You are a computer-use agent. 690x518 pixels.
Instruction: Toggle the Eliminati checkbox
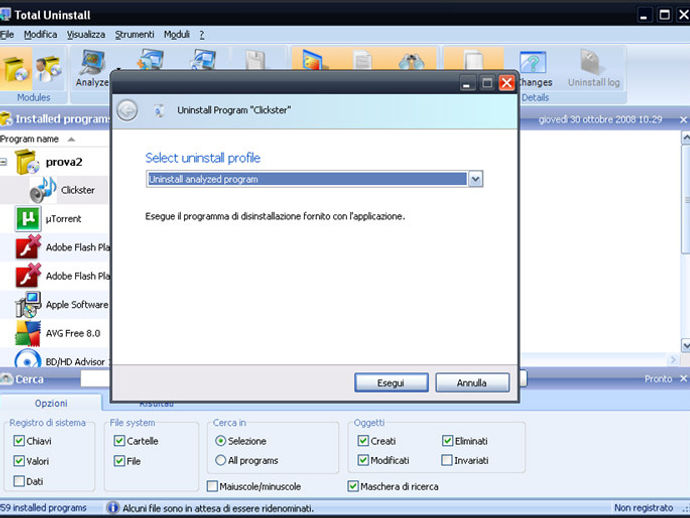[448, 441]
